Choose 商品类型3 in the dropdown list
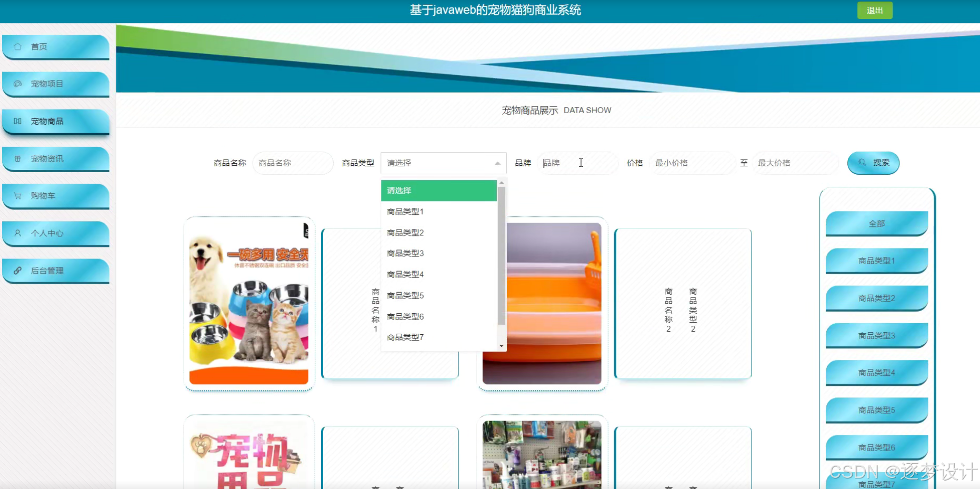This screenshot has height=489, width=980. (x=439, y=253)
